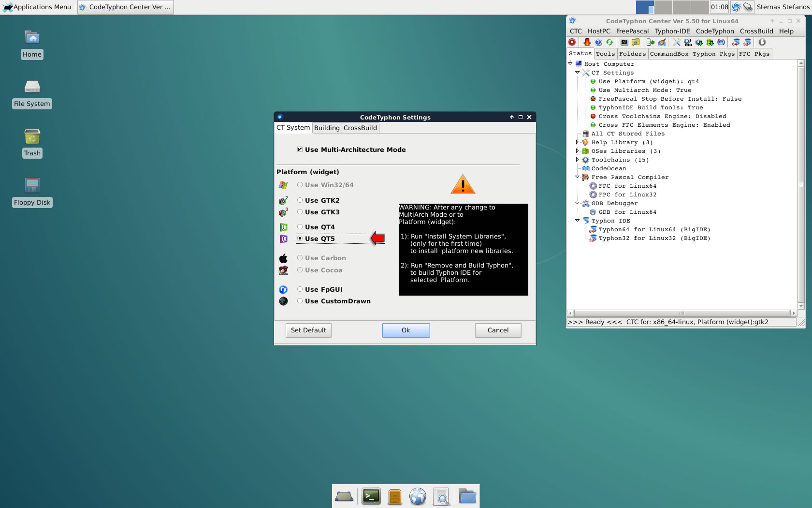The height and width of the screenshot is (508, 812).
Task: Select the Use CustomDrawn radio button
Action: click(x=300, y=301)
